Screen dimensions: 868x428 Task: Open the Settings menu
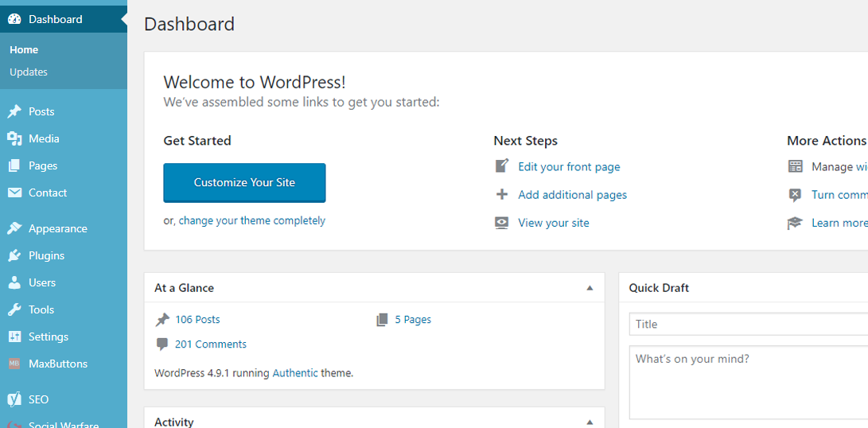click(64, 337)
